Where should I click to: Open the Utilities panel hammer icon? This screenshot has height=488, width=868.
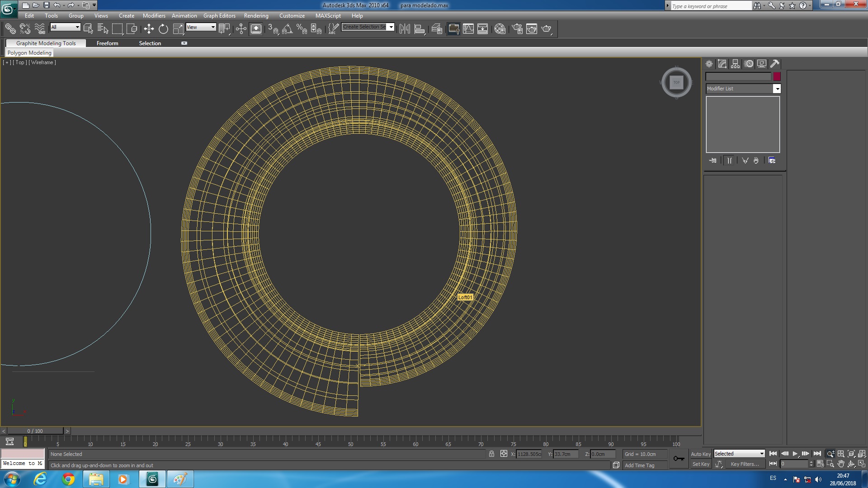775,64
